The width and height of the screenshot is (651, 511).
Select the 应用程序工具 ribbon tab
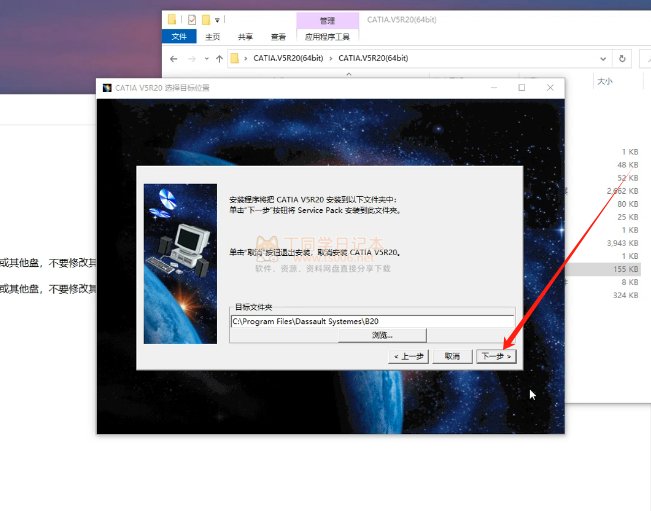(327, 37)
